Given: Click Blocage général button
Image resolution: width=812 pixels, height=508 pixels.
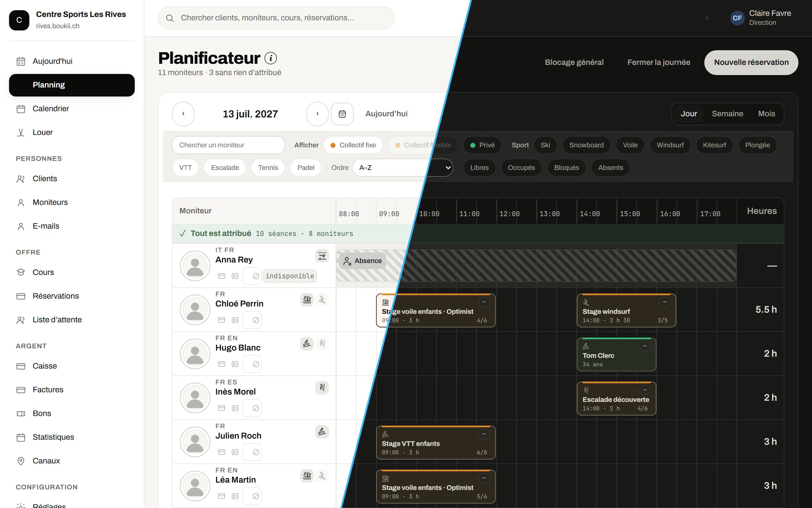Looking at the screenshot, I should [x=574, y=63].
